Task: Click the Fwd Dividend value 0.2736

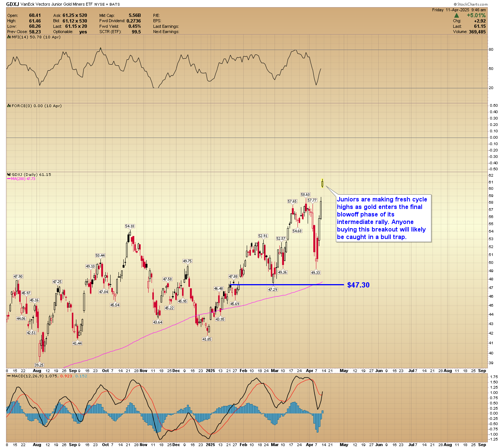Action: click(x=134, y=21)
